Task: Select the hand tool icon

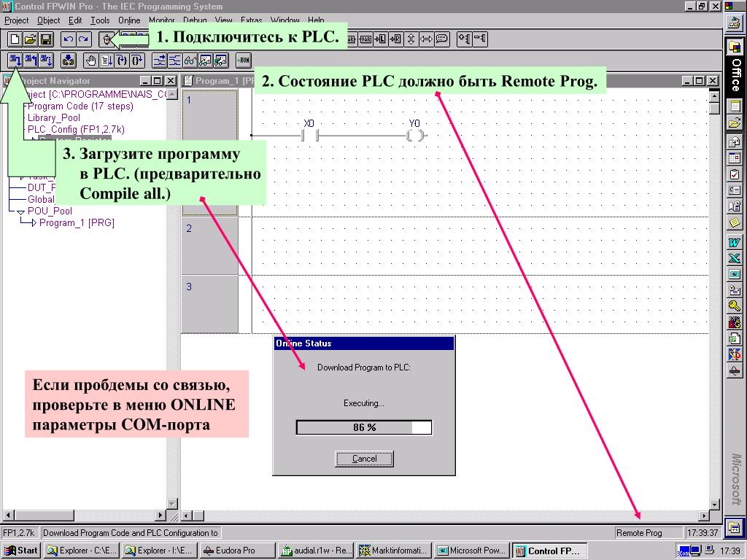Action: [x=90, y=60]
